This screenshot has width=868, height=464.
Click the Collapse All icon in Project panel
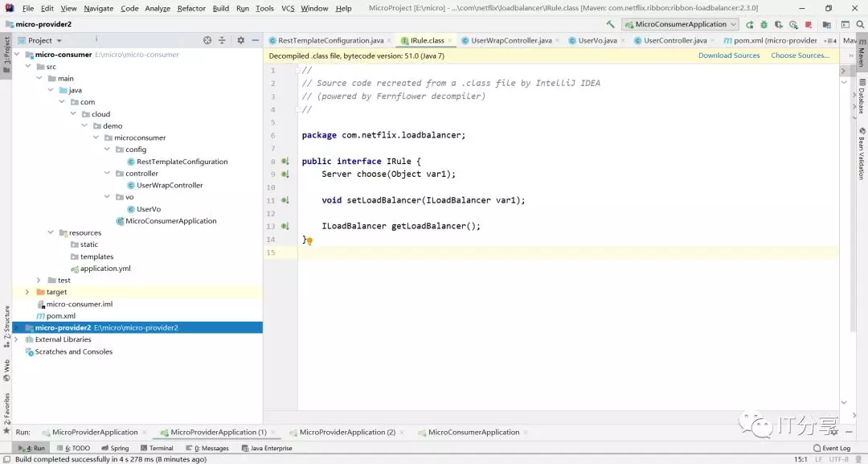(x=222, y=40)
